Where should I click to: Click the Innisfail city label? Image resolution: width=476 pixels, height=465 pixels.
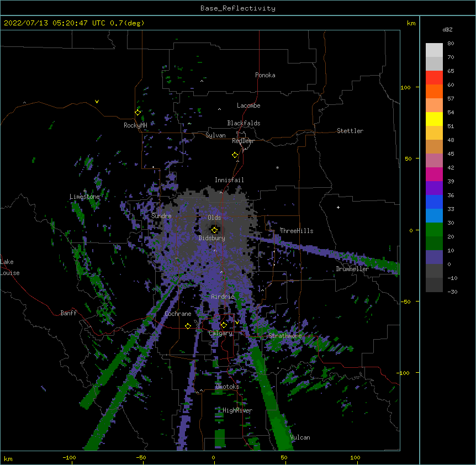point(229,180)
